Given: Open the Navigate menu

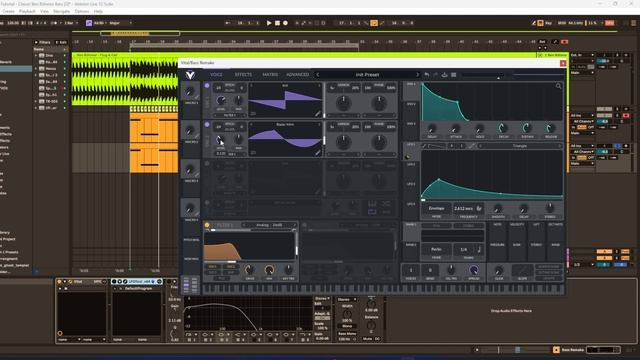Looking at the screenshot, I should click(x=62, y=11).
